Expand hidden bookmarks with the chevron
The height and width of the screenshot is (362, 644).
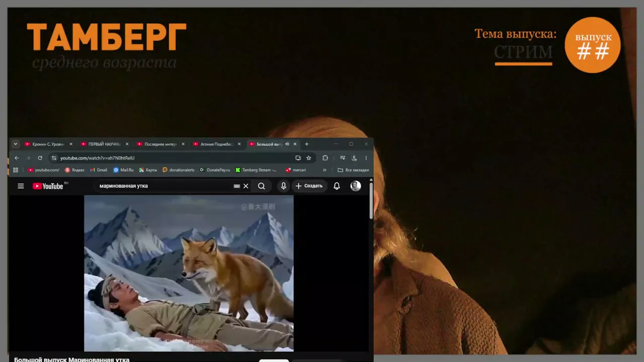click(x=325, y=170)
